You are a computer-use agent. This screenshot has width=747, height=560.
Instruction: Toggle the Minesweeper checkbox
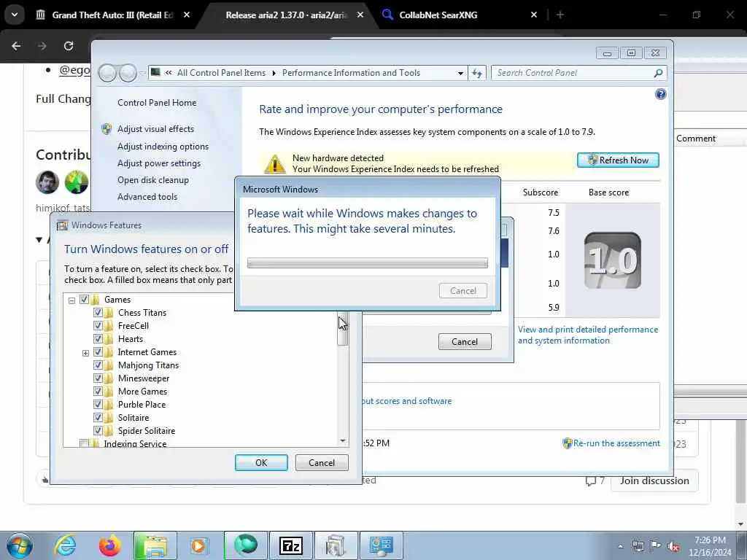point(98,378)
